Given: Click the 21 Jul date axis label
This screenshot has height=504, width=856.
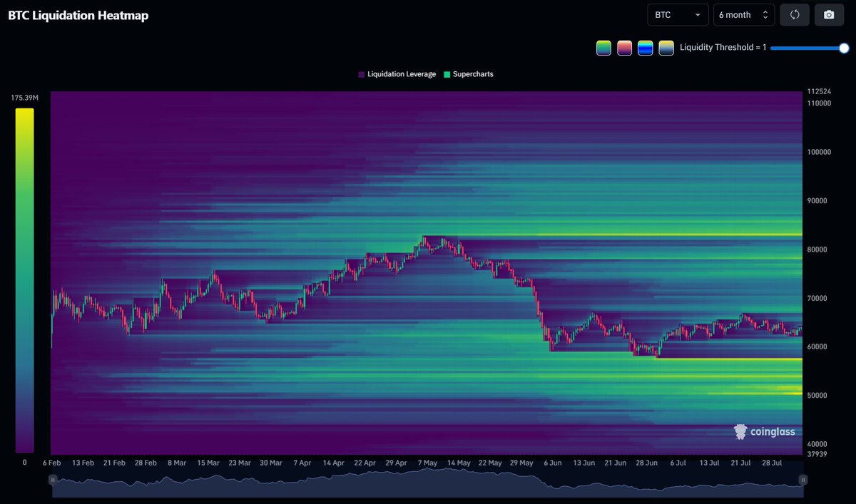Looking at the screenshot, I should [740, 463].
